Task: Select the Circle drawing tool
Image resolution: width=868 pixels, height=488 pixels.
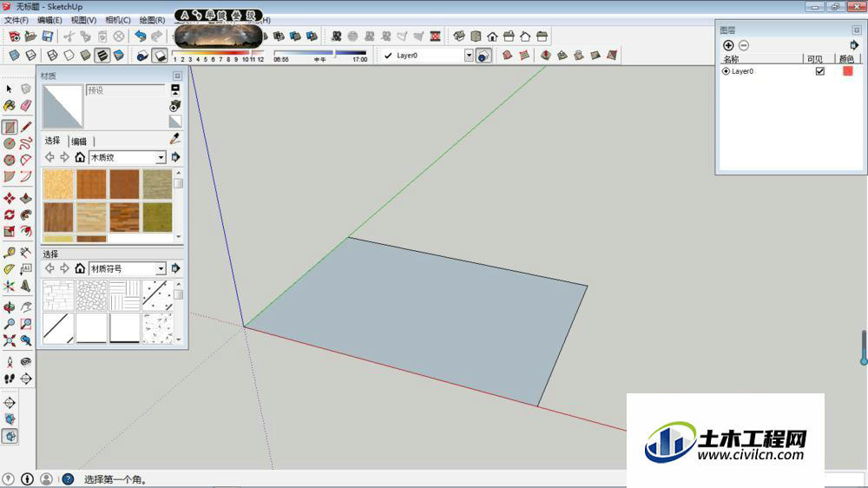Action: coord(10,143)
